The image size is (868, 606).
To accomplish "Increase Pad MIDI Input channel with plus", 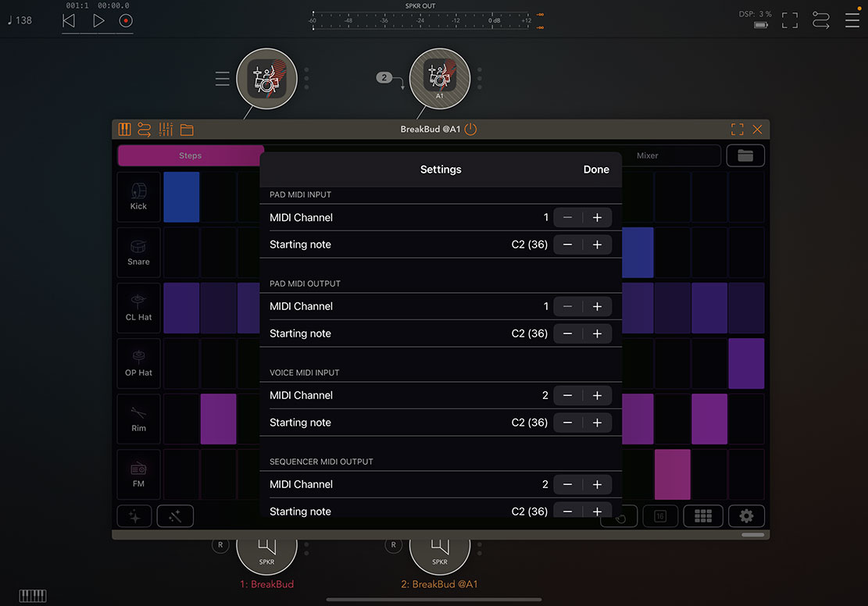I will (597, 218).
